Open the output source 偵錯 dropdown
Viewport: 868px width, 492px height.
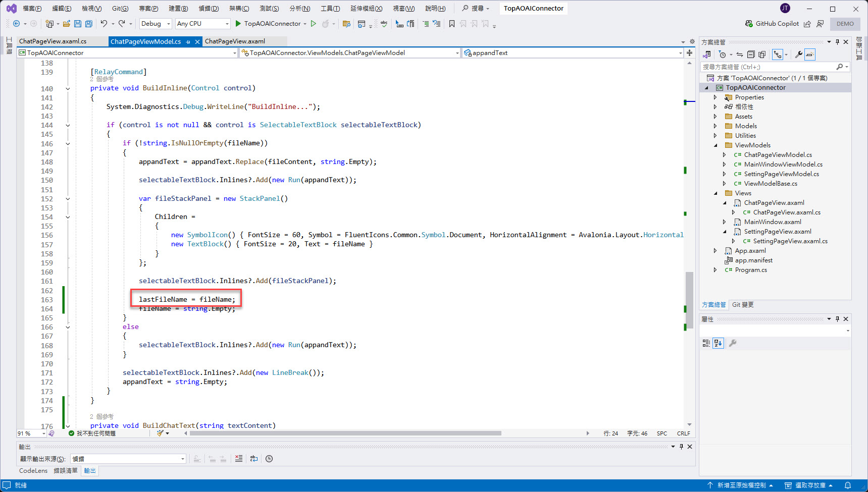click(x=128, y=459)
